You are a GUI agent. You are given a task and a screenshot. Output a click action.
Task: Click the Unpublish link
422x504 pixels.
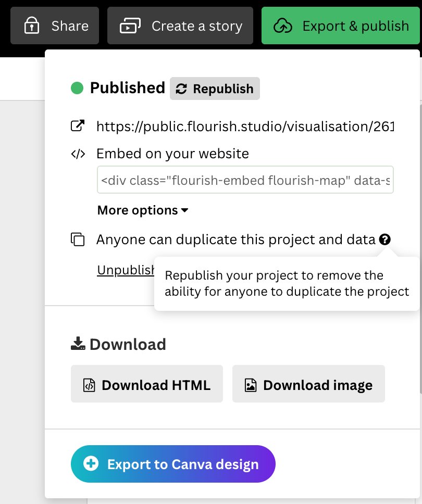pyautogui.click(x=126, y=270)
